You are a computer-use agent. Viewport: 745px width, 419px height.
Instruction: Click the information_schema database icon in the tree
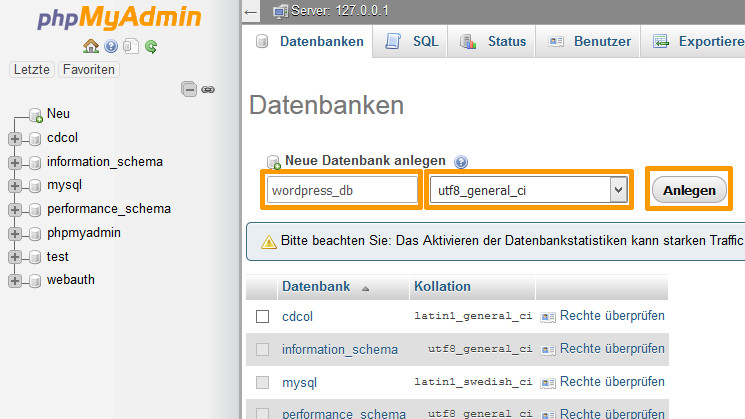pos(35,163)
